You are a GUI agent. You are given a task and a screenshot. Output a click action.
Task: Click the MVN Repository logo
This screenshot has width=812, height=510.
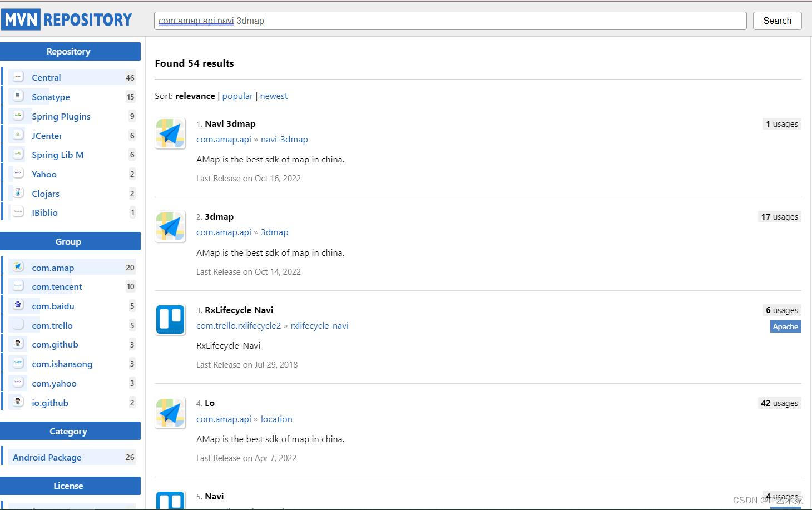click(67, 20)
